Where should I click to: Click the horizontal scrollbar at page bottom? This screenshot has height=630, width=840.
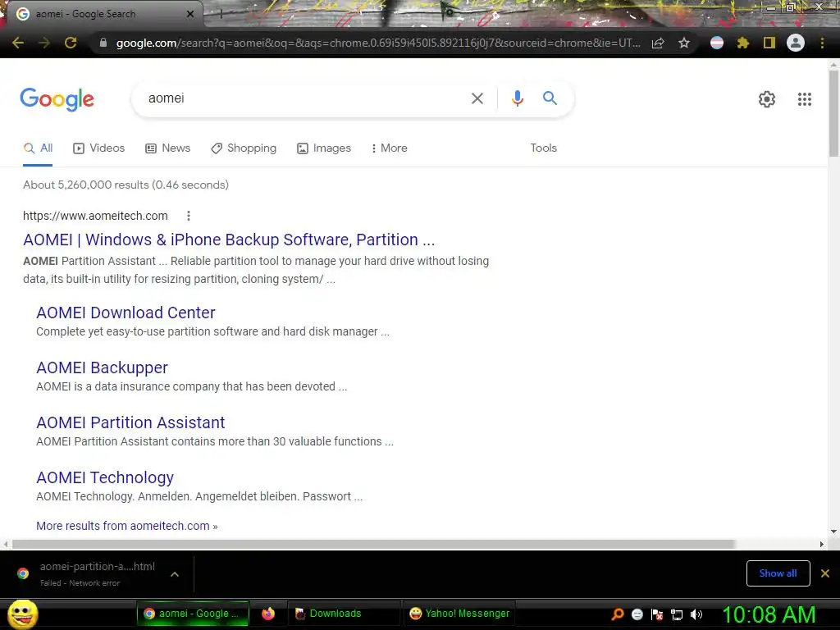click(373, 545)
